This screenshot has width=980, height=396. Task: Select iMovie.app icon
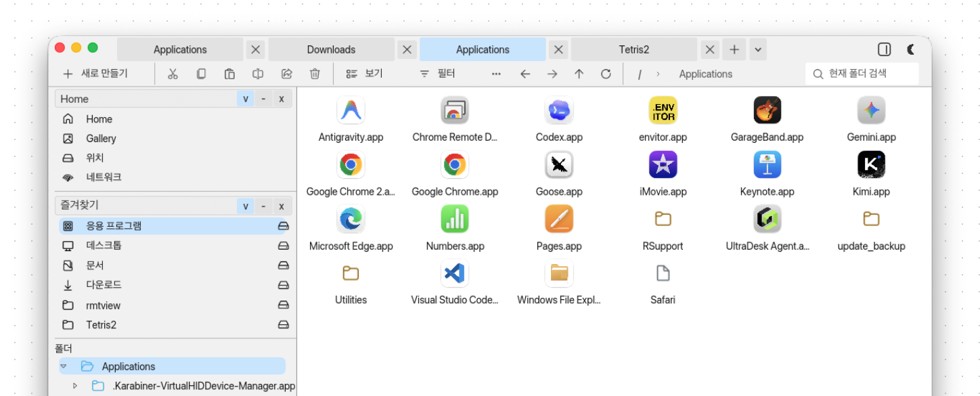(663, 164)
